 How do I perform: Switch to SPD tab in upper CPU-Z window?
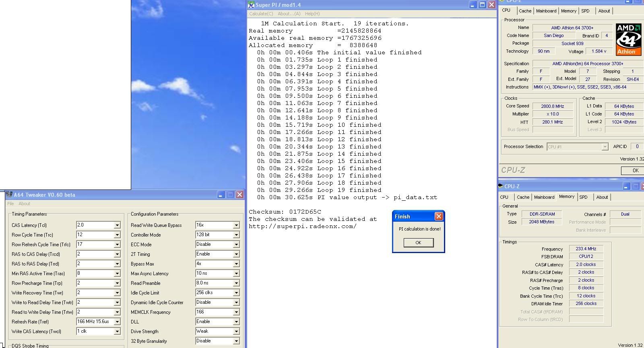(x=586, y=11)
